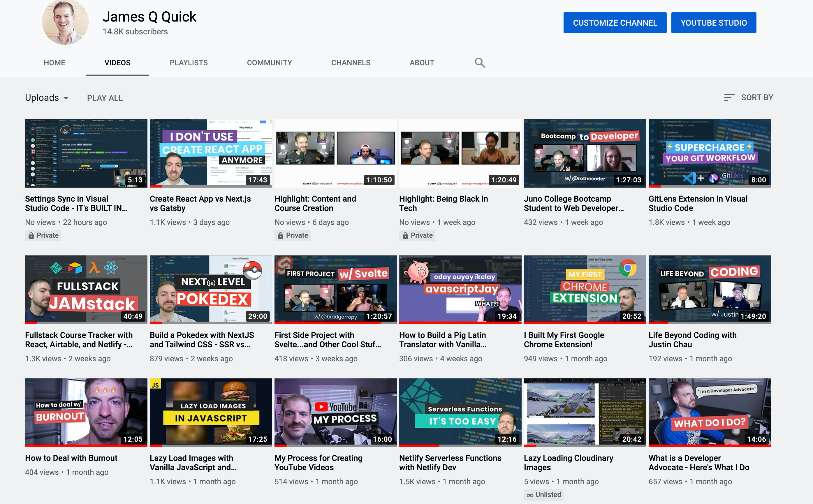Click title How to Deal with Burnout
The width and height of the screenshot is (813, 504).
(71, 458)
